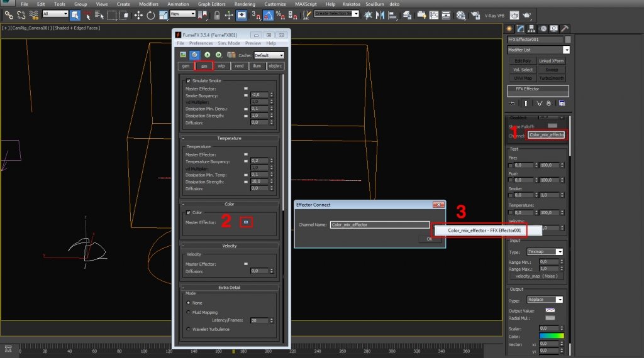The height and width of the screenshot is (358, 644).
Task: Enable the Temperature test checkbox
Action: pyautogui.click(x=511, y=212)
